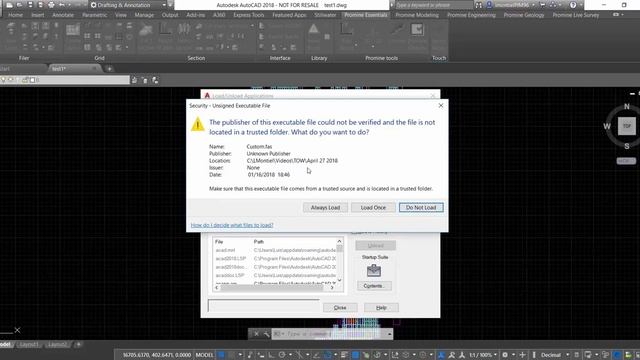Click scroll-up arrow of loaded applications list
Screen dimensions: 640x360
(339, 241)
